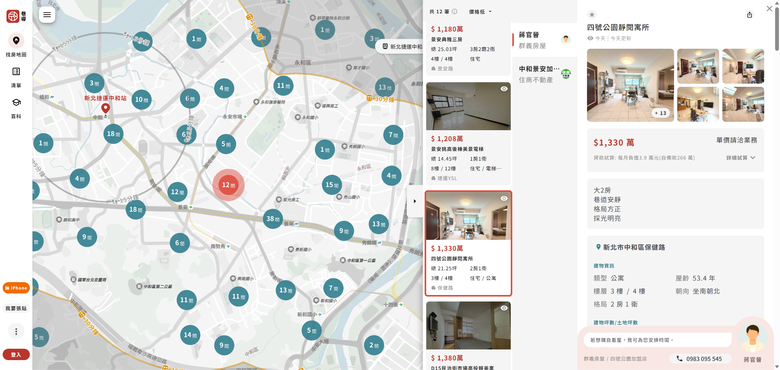Favorite this listing with the star icon

[591, 14]
